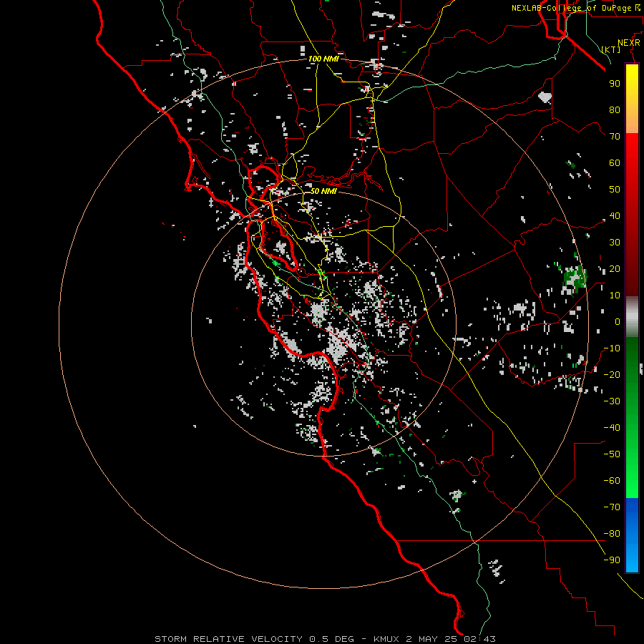Image resolution: width=644 pixels, height=644 pixels.
Task: Click the KMUX station identifier in footer
Action: tap(387, 639)
